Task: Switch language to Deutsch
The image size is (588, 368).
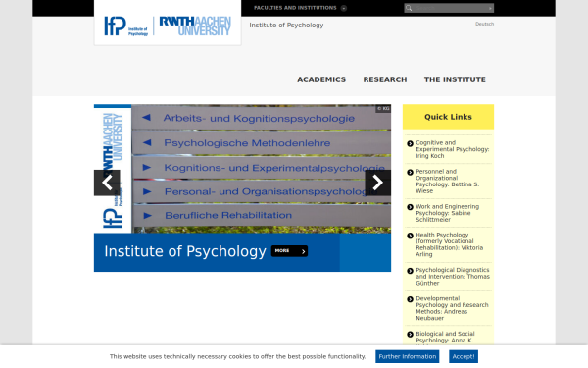Action: (x=484, y=24)
